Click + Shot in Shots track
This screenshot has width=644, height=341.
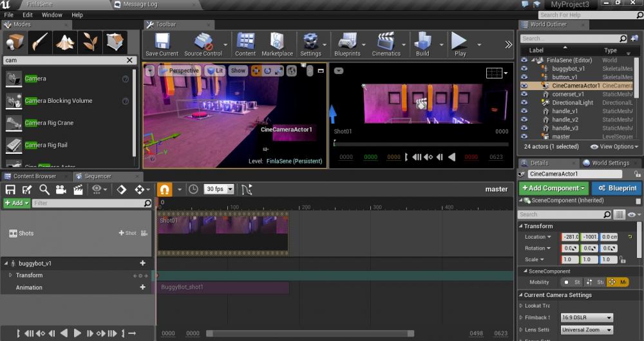coord(128,233)
